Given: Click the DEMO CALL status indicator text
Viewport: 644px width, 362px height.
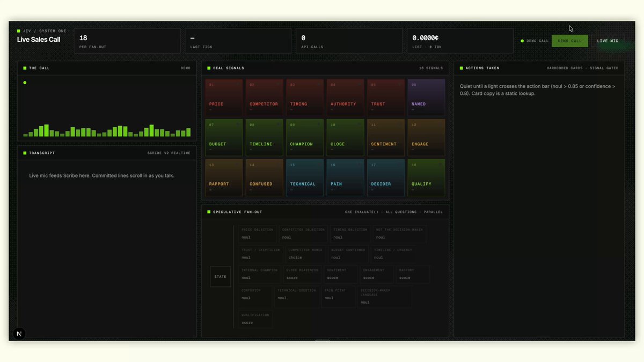Looking at the screenshot, I should pyautogui.click(x=537, y=41).
